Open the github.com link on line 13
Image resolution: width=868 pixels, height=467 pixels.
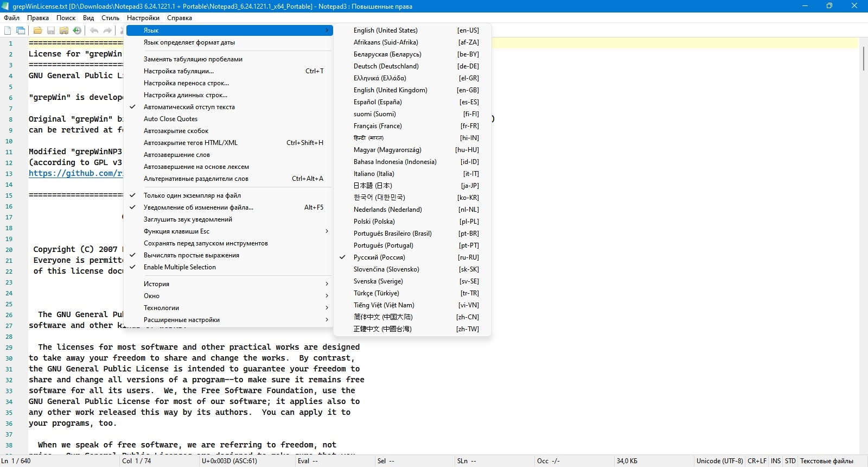(76, 173)
